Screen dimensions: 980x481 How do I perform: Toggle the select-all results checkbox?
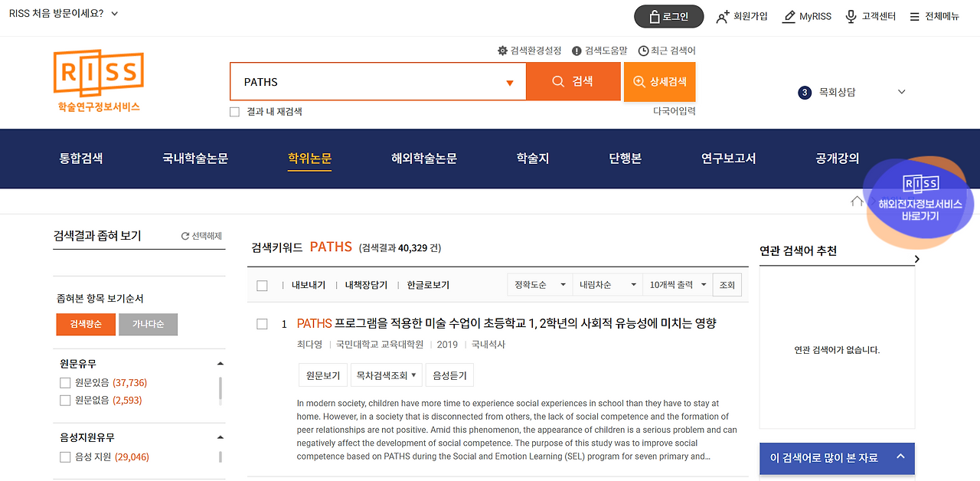coord(262,285)
